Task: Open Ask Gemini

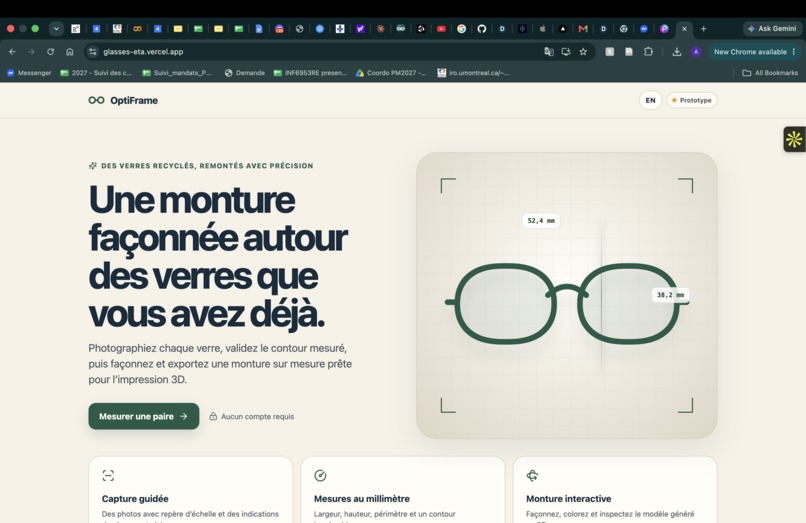Action: pyautogui.click(x=772, y=29)
